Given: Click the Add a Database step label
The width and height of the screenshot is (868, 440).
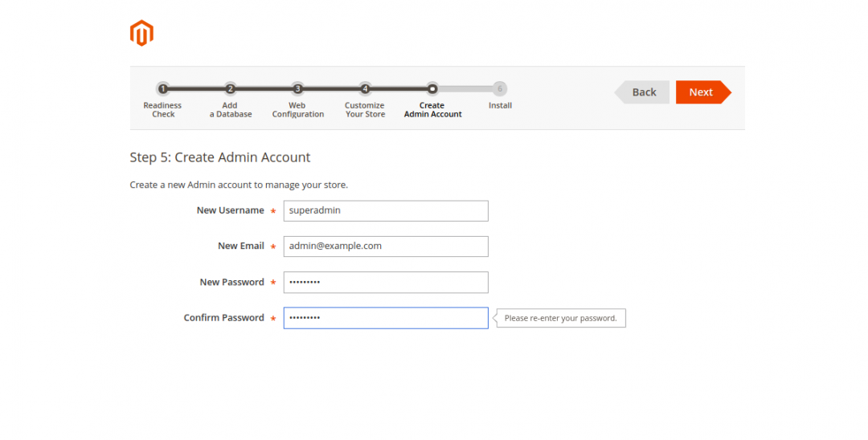Looking at the screenshot, I should click(x=231, y=109).
